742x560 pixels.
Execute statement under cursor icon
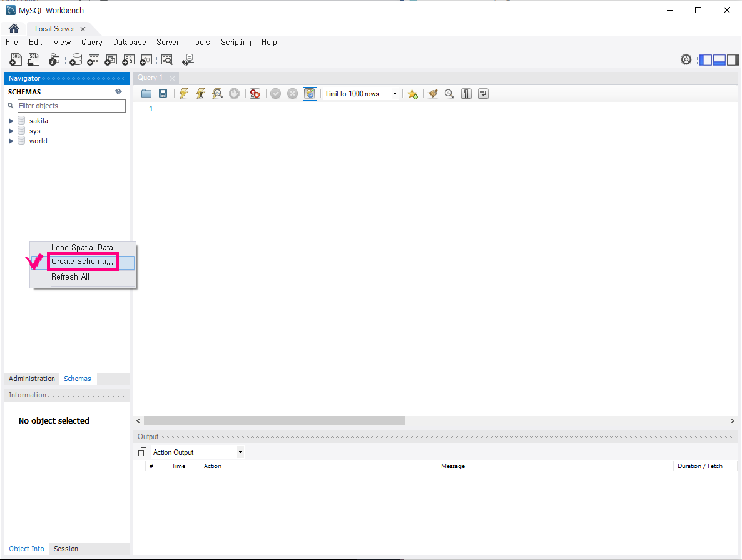[x=201, y=94]
